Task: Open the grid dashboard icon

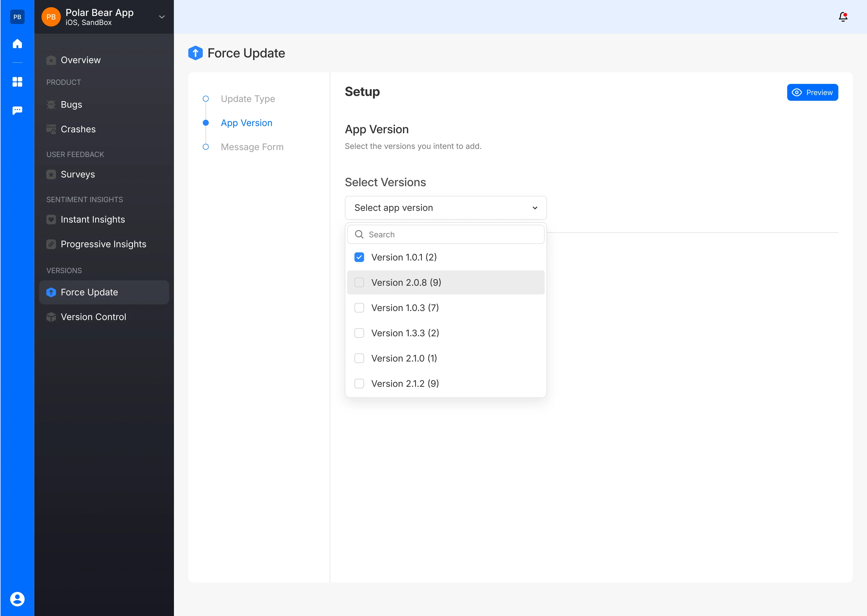Action: [x=17, y=82]
